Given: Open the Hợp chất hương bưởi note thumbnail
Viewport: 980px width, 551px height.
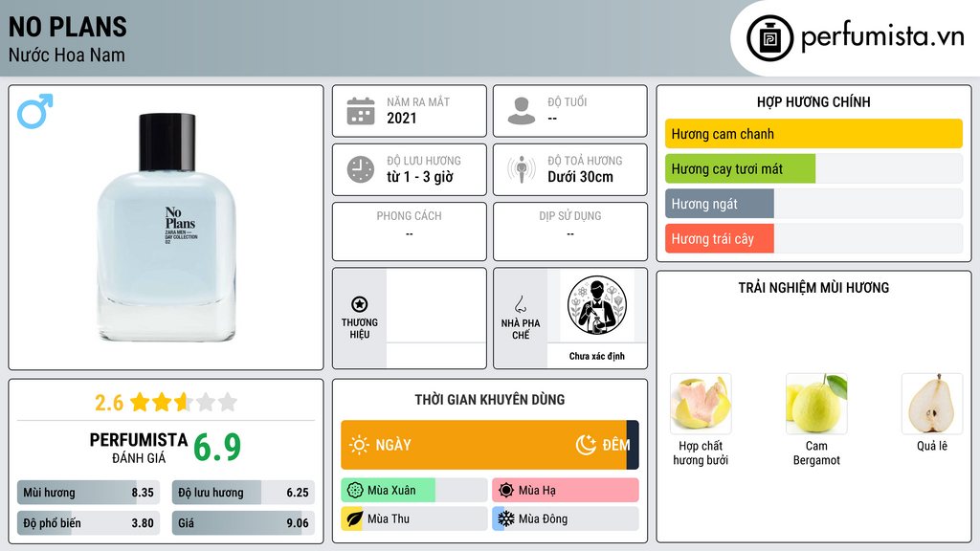Looking at the screenshot, I should (701, 404).
